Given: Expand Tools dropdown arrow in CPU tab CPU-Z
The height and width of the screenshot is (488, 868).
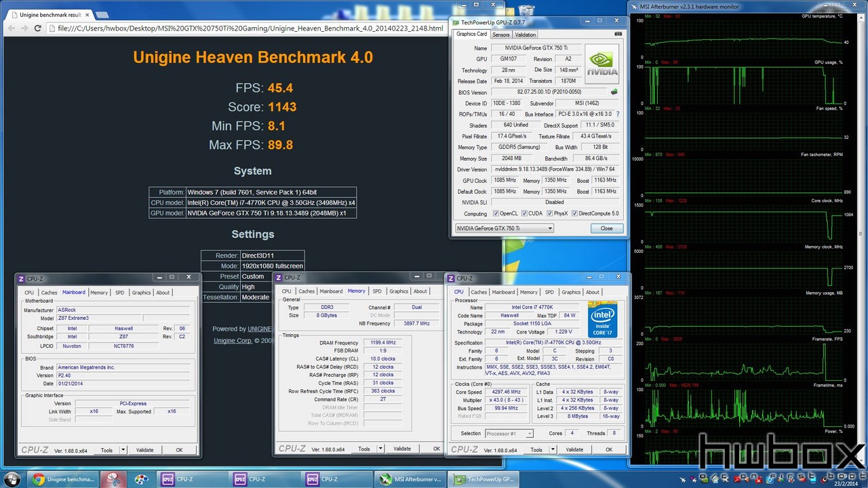Looking at the screenshot, I should [553, 450].
